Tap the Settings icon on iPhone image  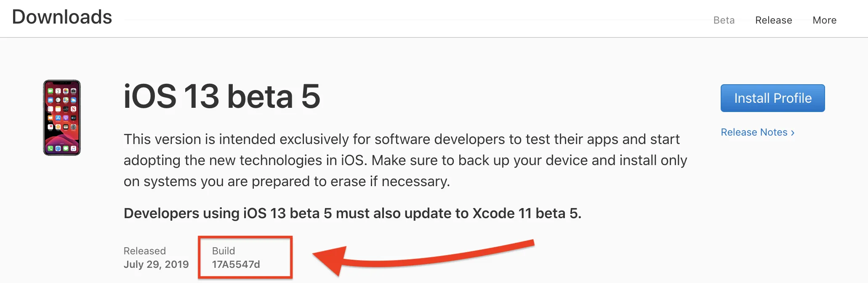[73, 127]
